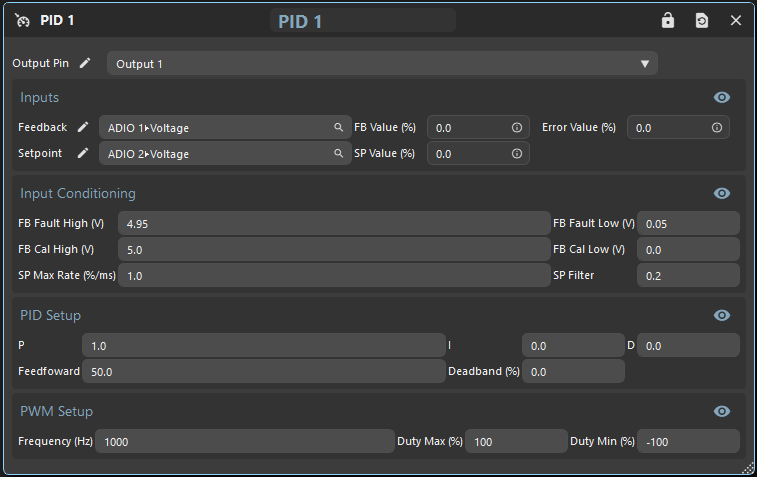Toggle the PID Setup eye icon

pos(722,315)
